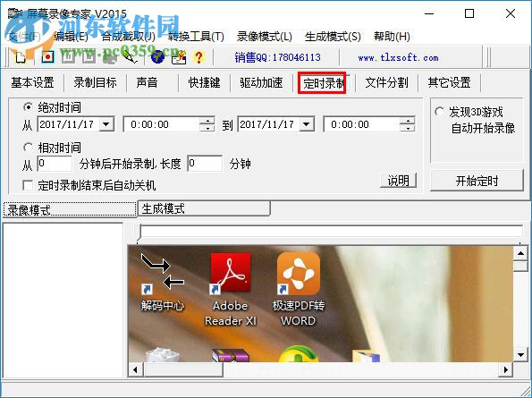
Task: Decrease the start time with the down spinner
Action: pyautogui.click(x=207, y=128)
